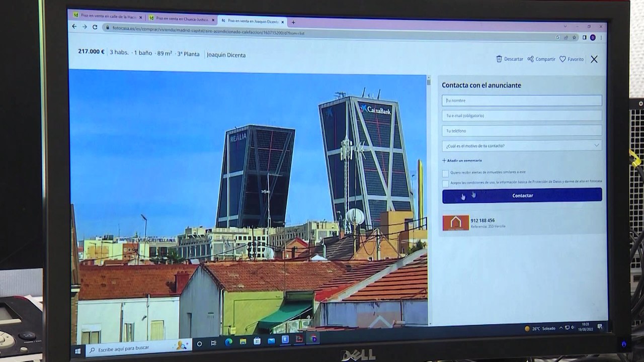Launch Microsoft Edge from the taskbar
This screenshot has height=362, width=644.
coord(228,342)
